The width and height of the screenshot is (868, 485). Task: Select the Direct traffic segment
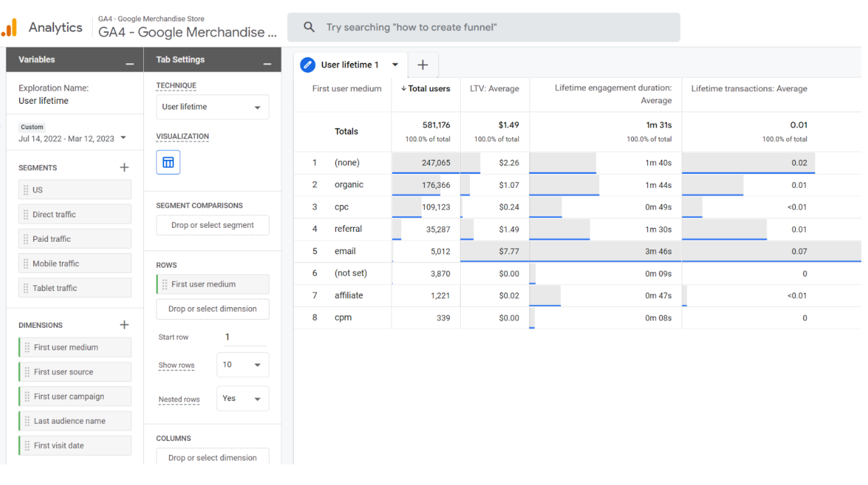pyautogui.click(x=75, y=215)
